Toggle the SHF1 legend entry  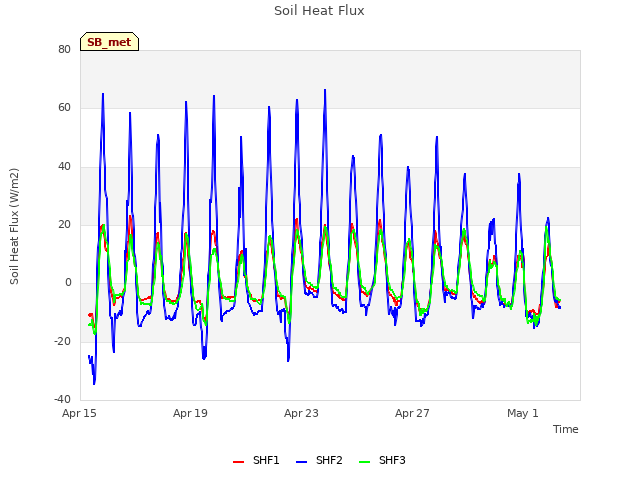(256, 460)
